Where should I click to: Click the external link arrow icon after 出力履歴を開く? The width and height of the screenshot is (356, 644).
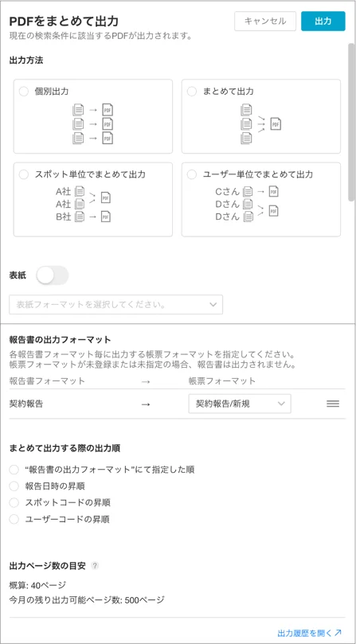[338, 632]
